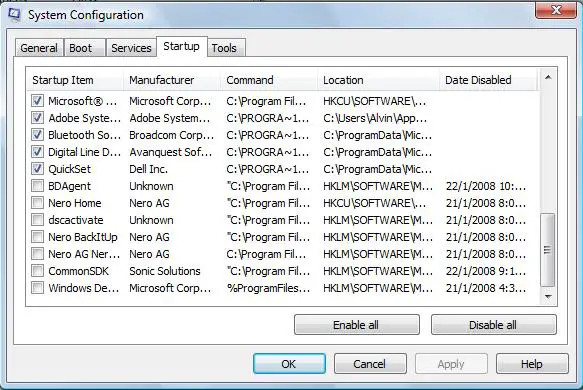
Task: Confirm with the OK button
Action: [289, 364]
